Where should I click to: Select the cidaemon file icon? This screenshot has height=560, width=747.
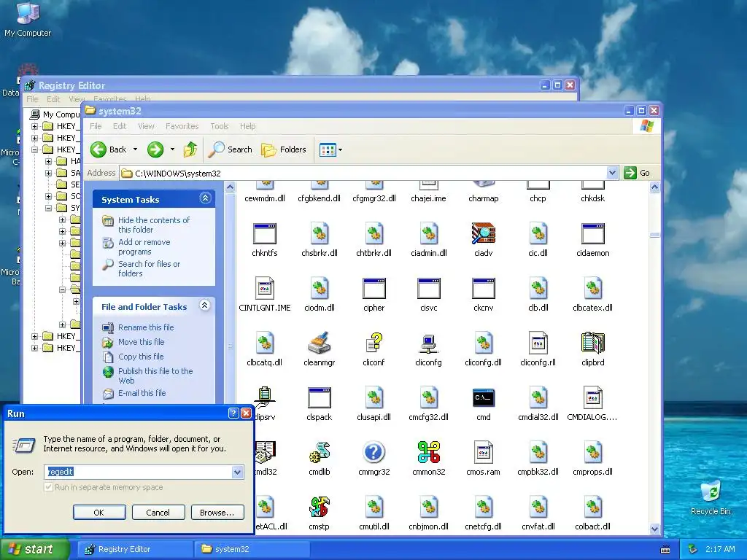click(x=592, y=233)
